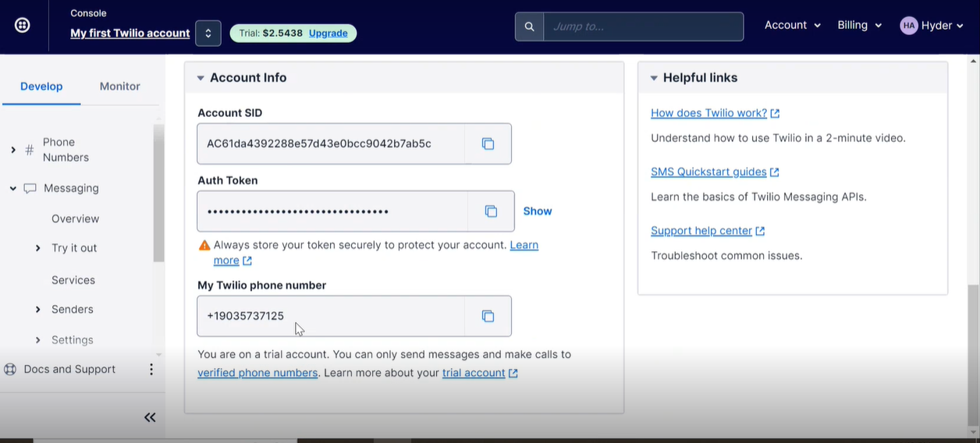Click the sidebar scrollbar thumb
Image resolution: width=980 pixels, height=443 pixels.
(x=159, y=193)
